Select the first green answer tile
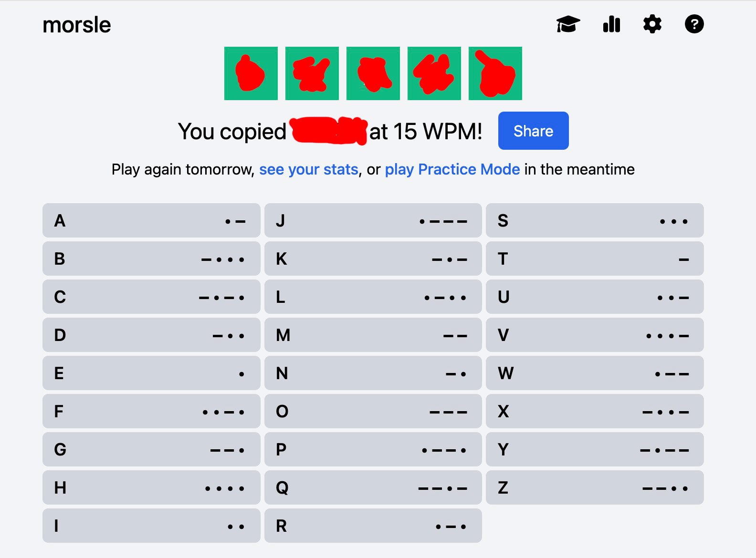756x558 pixels. point(251,73)
